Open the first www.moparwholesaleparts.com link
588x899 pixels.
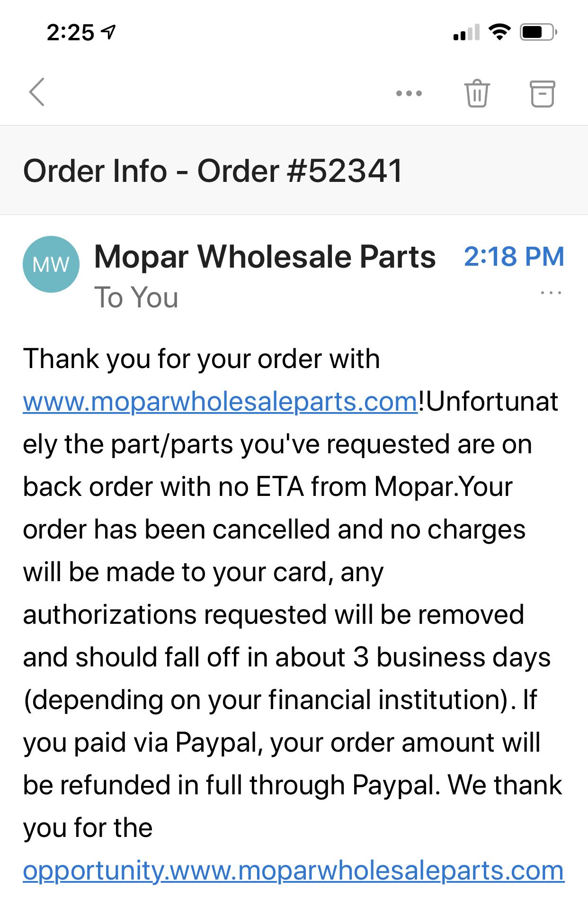pyautogui.click(x=220, y=402)
